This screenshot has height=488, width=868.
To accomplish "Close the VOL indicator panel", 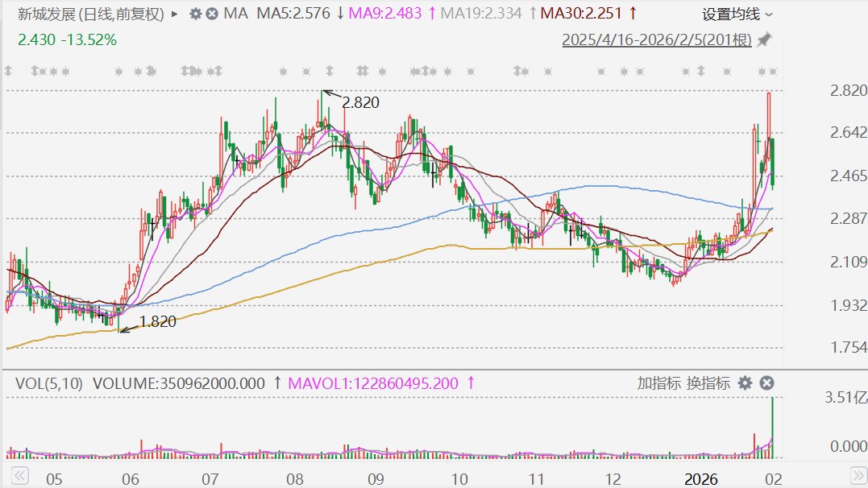I will point(767,383).
